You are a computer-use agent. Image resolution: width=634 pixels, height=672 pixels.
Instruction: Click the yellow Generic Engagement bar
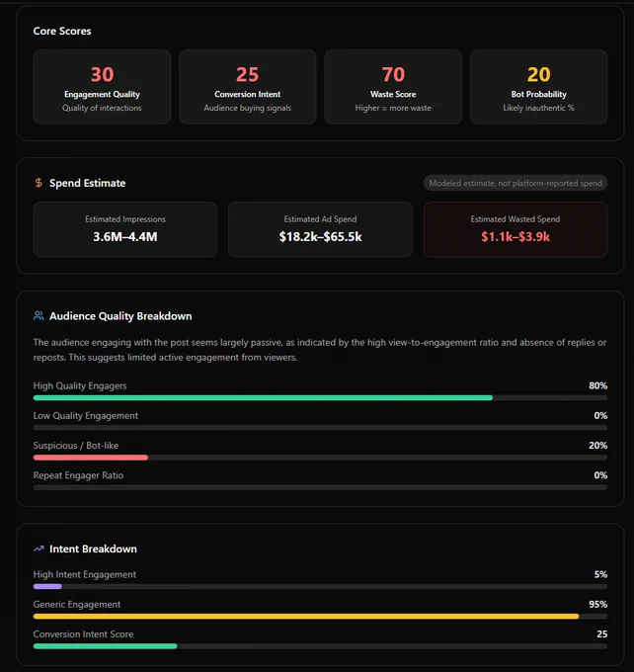306,617
